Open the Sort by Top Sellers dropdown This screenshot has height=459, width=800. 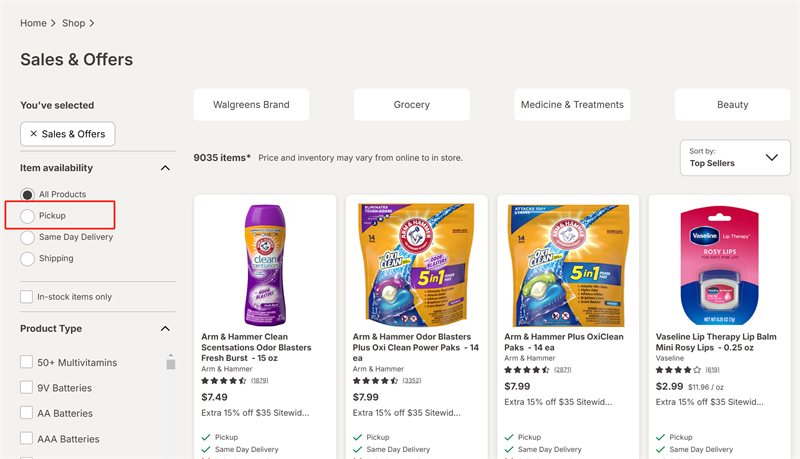click(734, 158)
